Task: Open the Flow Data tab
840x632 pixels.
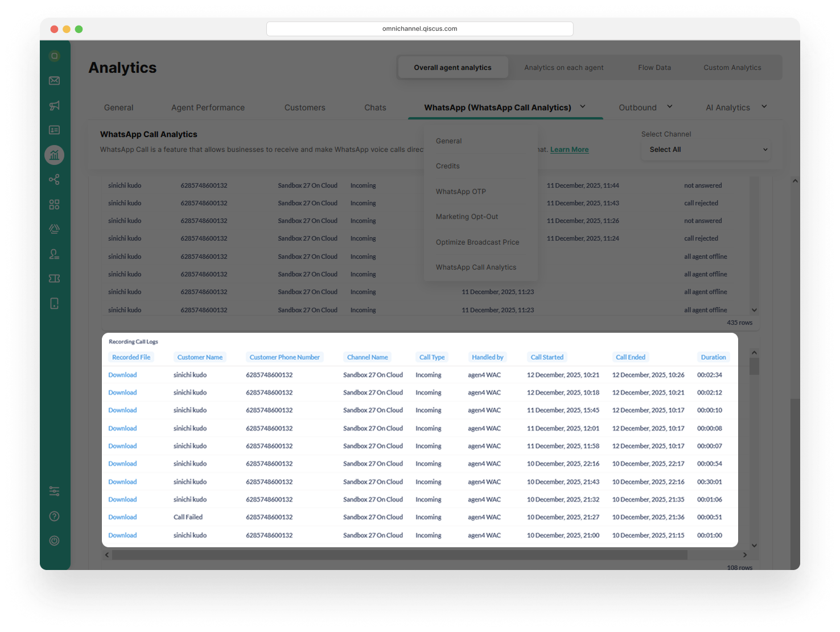Action: [x=654, y=68]
